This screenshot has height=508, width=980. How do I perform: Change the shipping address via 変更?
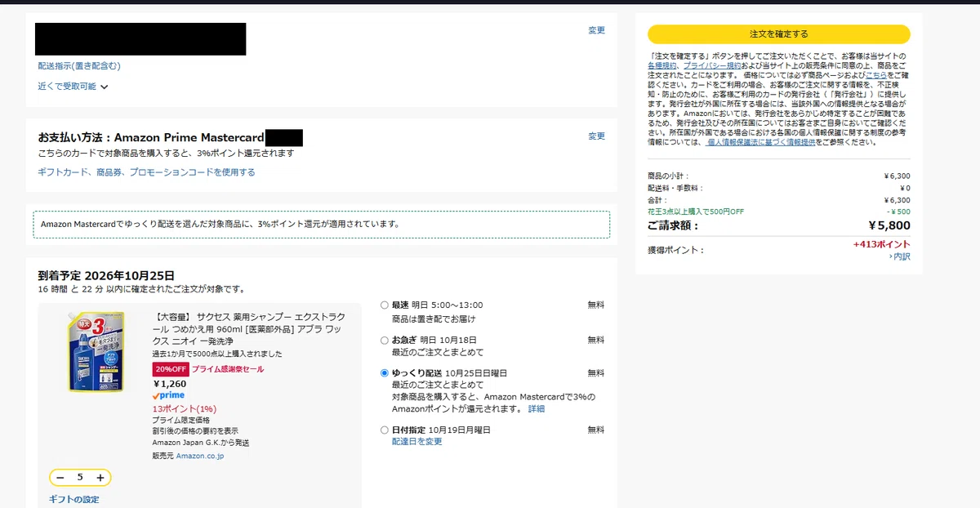(x=597, y=30)
